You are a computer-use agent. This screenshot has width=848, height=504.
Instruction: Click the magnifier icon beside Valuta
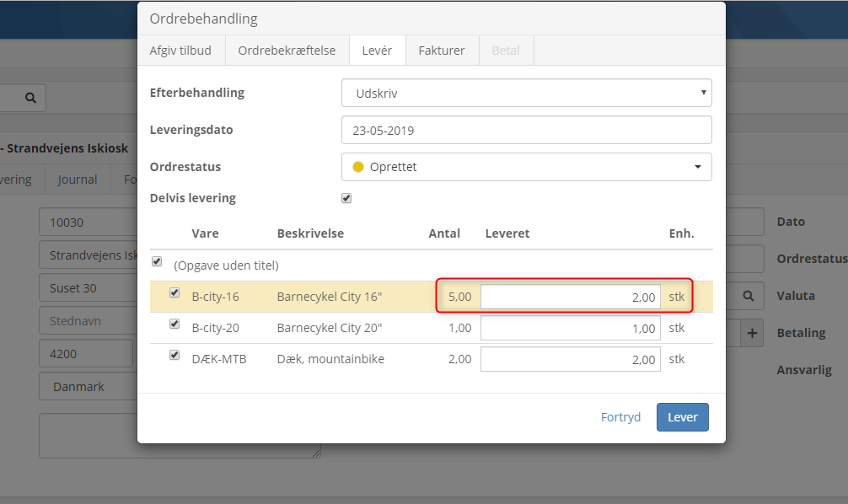click(748, 297)
